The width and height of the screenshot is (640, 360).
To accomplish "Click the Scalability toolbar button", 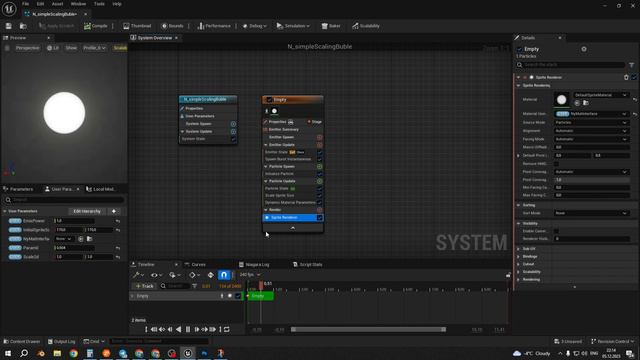I will tap(366, 26).
